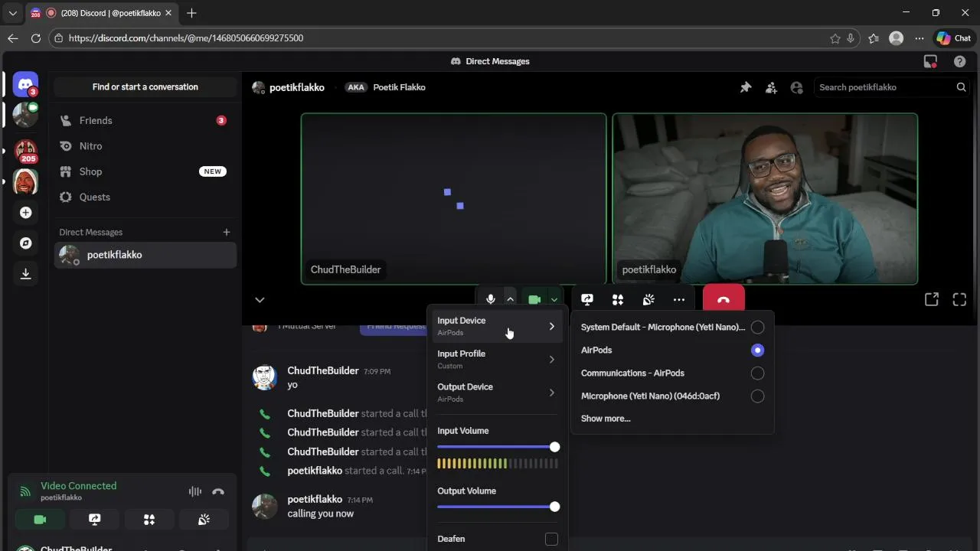Open Discord home direct messages icon
The width and height of the screenshot is (980, 551).
click(x=25, y=85)
